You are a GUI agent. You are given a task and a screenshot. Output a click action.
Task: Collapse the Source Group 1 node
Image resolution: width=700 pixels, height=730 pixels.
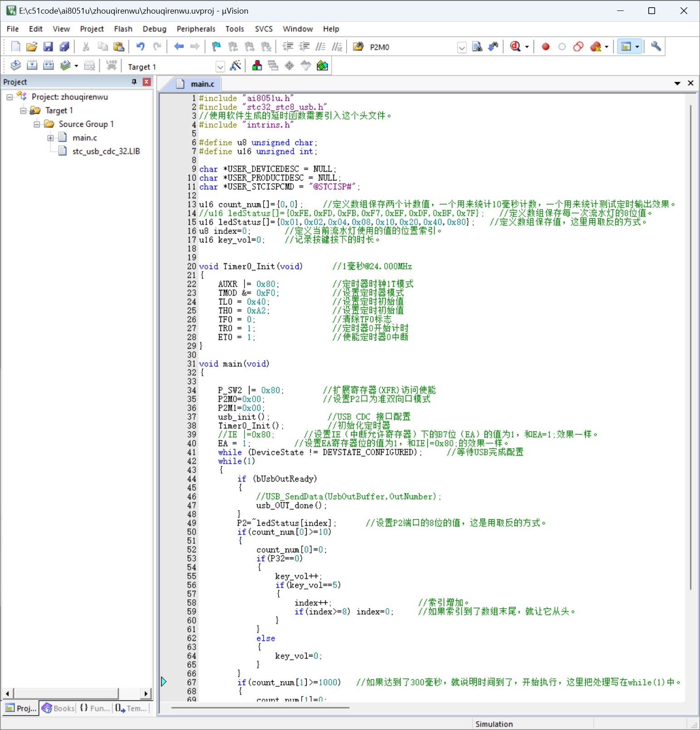37,124
